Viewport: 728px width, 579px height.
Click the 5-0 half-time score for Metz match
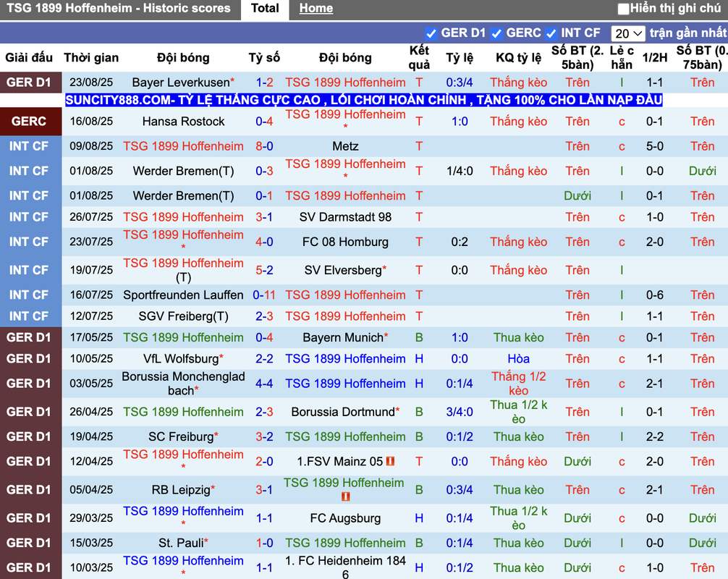click(655, 146)
